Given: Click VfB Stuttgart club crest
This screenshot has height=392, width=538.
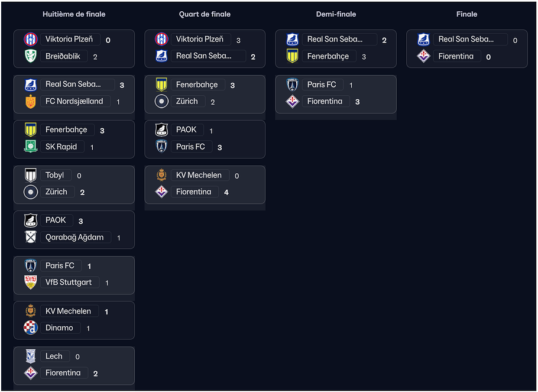Looking at the screenshot, I should coord(31,282).
